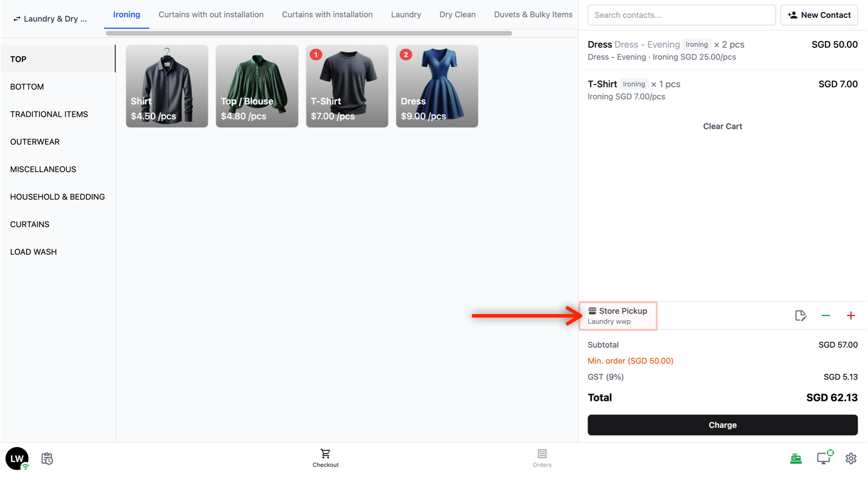Open the Orders page

(x=542, y=458)
